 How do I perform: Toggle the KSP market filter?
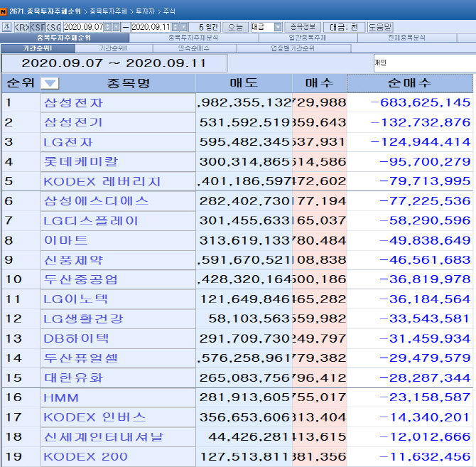38,27
